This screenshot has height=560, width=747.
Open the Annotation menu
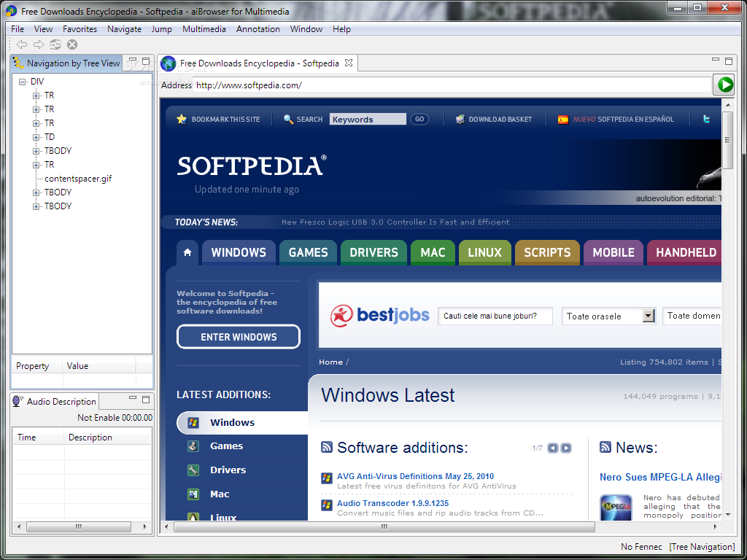point(258,29)
